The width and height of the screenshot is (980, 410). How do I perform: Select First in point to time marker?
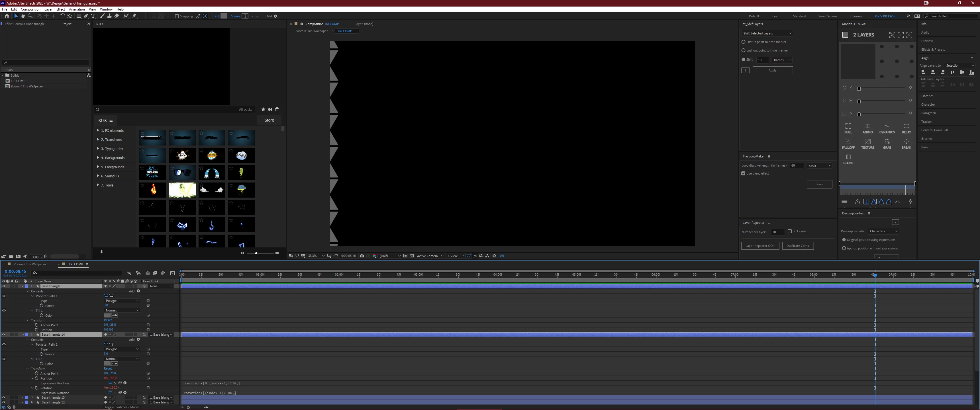(743, 42)
